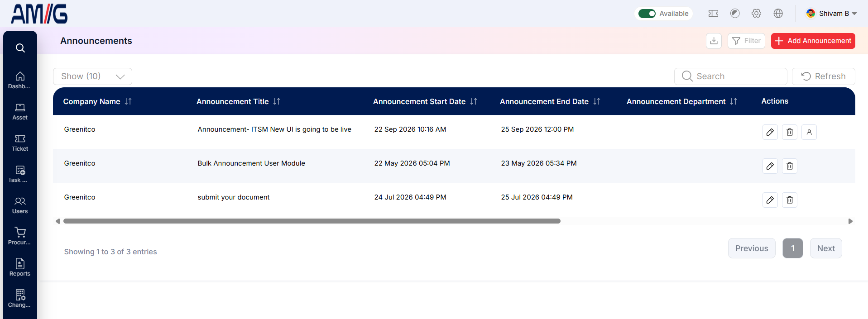This screenshot has height=319, width=868.
Task: Click user icon on ITSM announcement row
Action: [809, 132]
